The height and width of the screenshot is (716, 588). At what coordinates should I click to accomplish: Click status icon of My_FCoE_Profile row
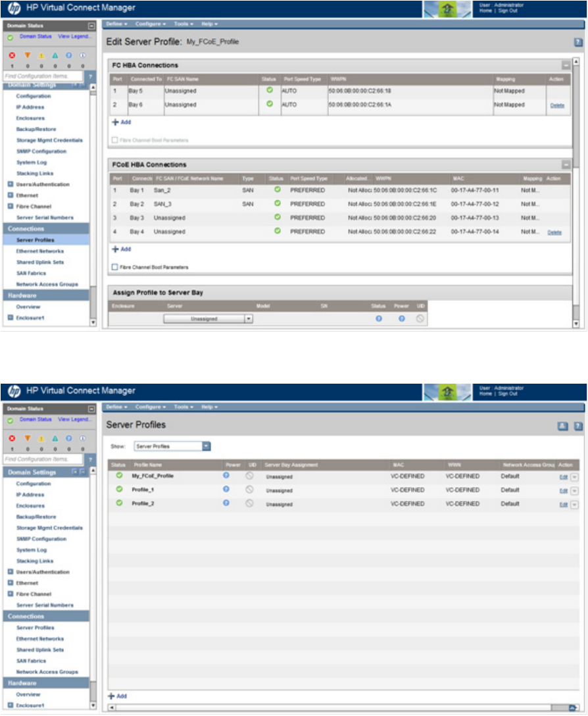pyautogui.click(x=119, y=475)
